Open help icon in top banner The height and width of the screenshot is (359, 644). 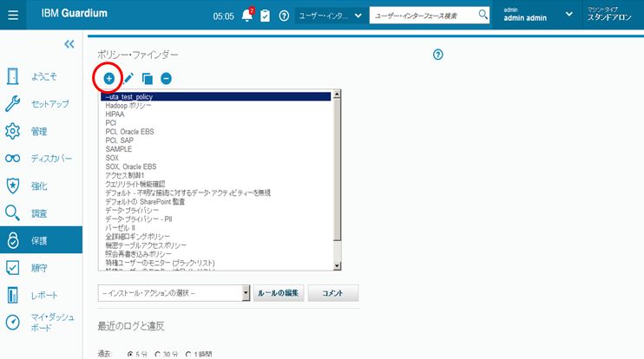pos(284,16)
